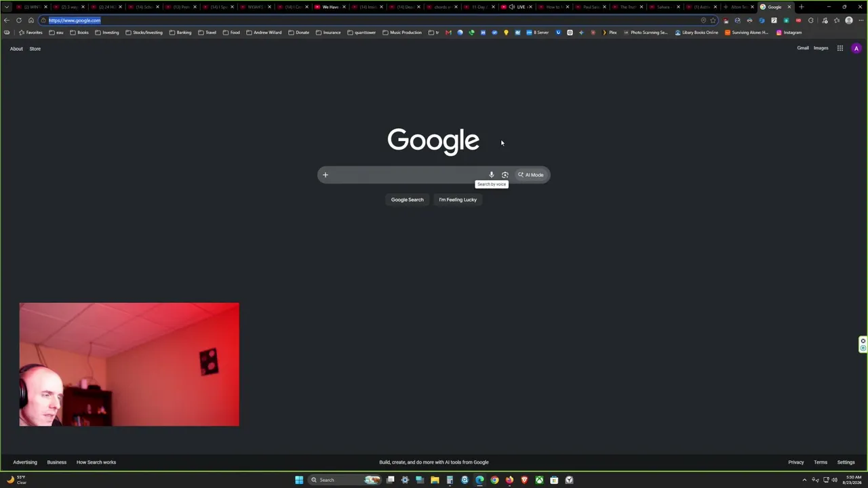This screenshot has height=488, width=868.
Task: Open the browser profile icon in toolbar
Action: coord(848,20)
